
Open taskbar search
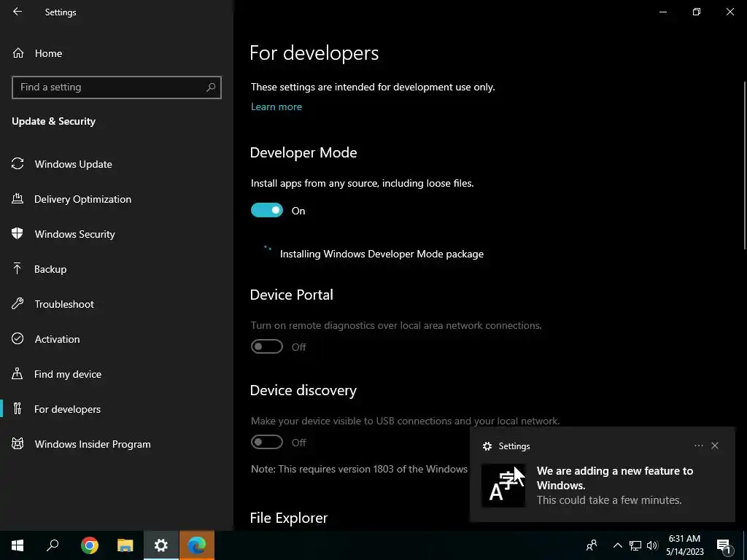(x=53, y=545)
